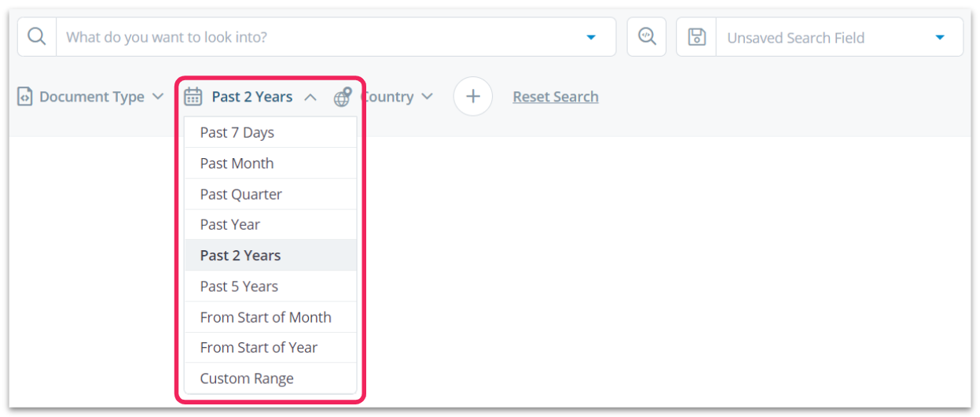This screenshot has width=980, height=417.
Task: Expand the search field dropdown arrow
Action: [591, 37]
